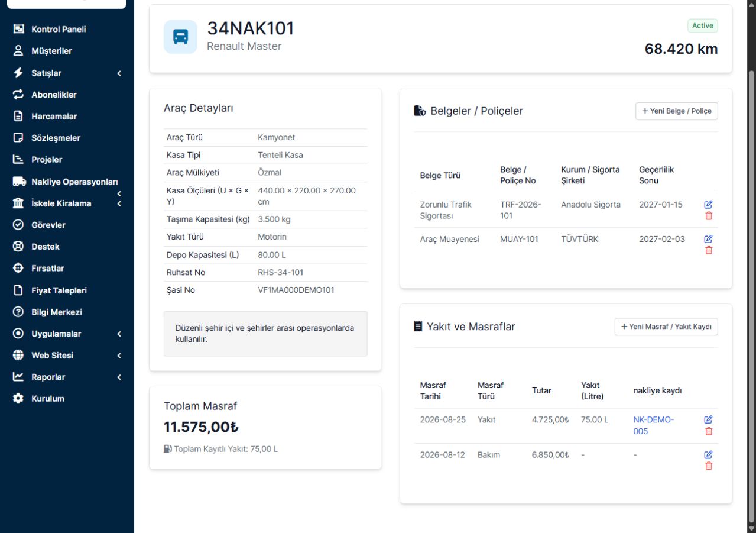This screenshot has width=756, height=533.
Task: Delete the Araç Muayenesi document row
Action: [709, 250]
